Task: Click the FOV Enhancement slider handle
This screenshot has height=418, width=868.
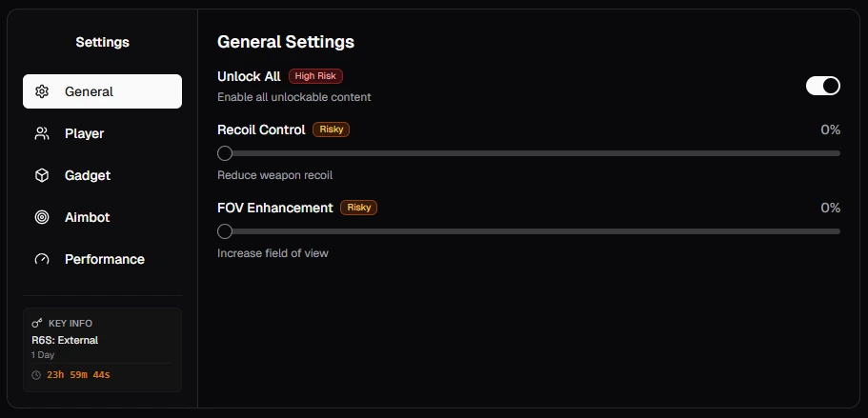Action: (225, 231)
